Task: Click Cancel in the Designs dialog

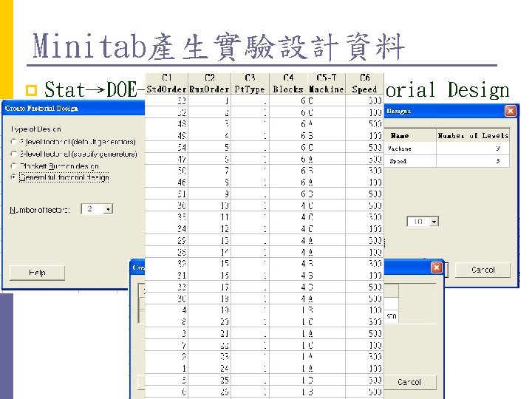Action: 482,270
